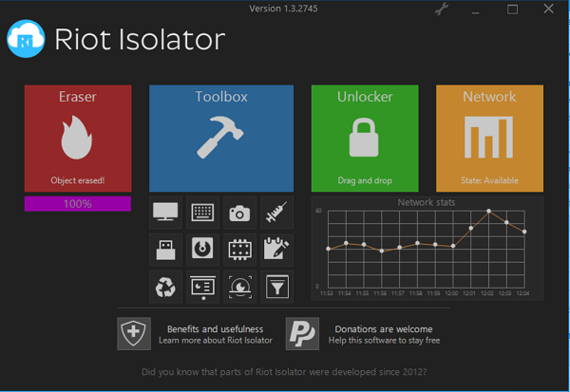Select the funnel filter tool icon
Viewport: 570px width, 392px height.
point(276,287)
